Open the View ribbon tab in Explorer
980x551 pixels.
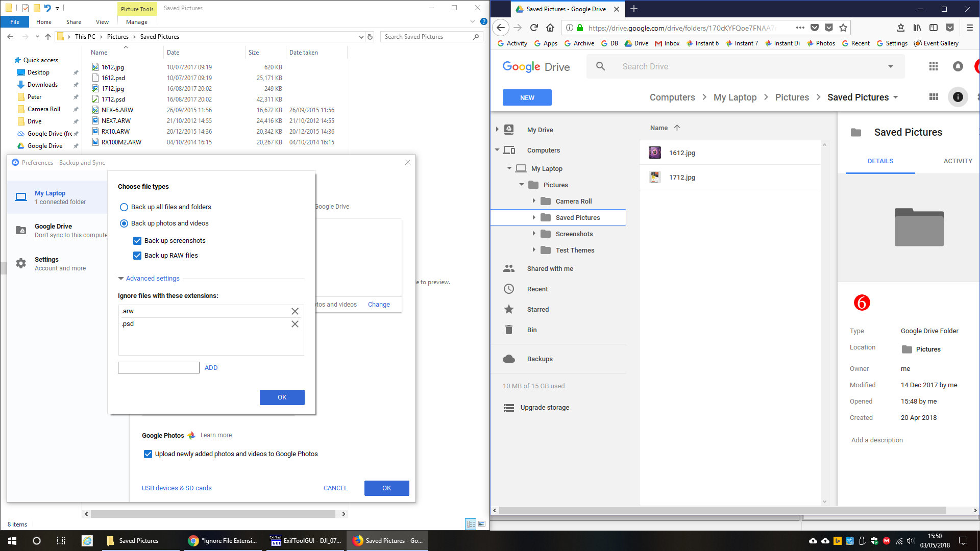point(102,22)
